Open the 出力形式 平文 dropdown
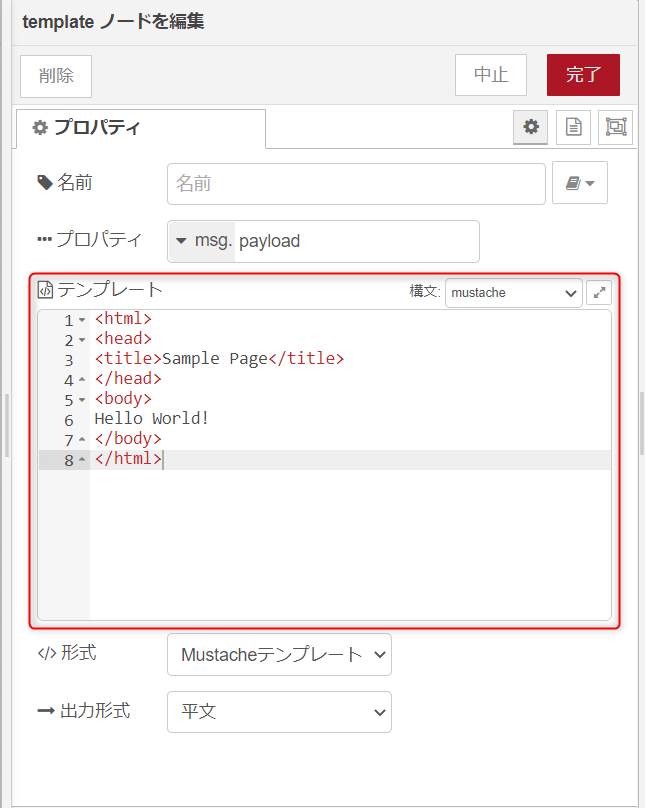645x808 pixels. click(x=279, y=712)
